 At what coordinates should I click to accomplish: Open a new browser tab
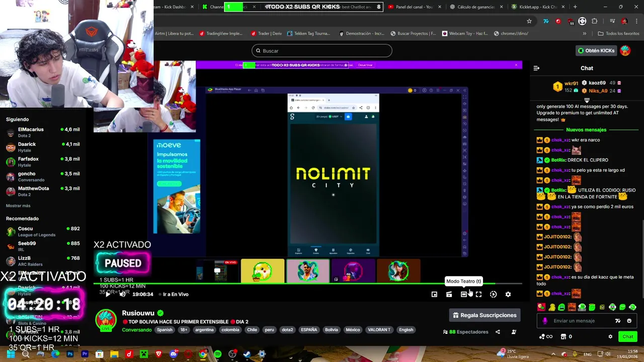pos(575,7)
